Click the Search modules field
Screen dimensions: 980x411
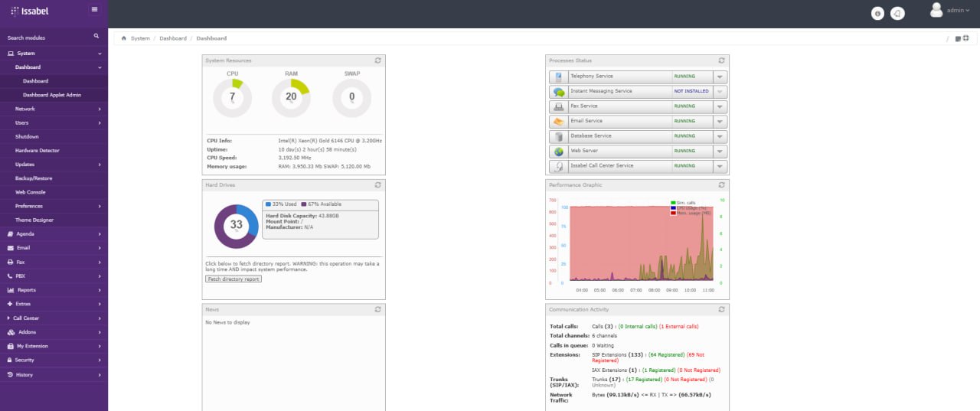point(44,37)
